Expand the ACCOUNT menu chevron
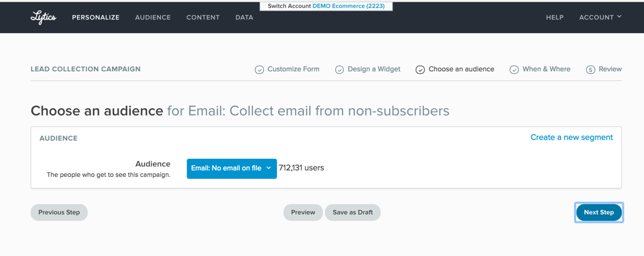 coord(619,17)
